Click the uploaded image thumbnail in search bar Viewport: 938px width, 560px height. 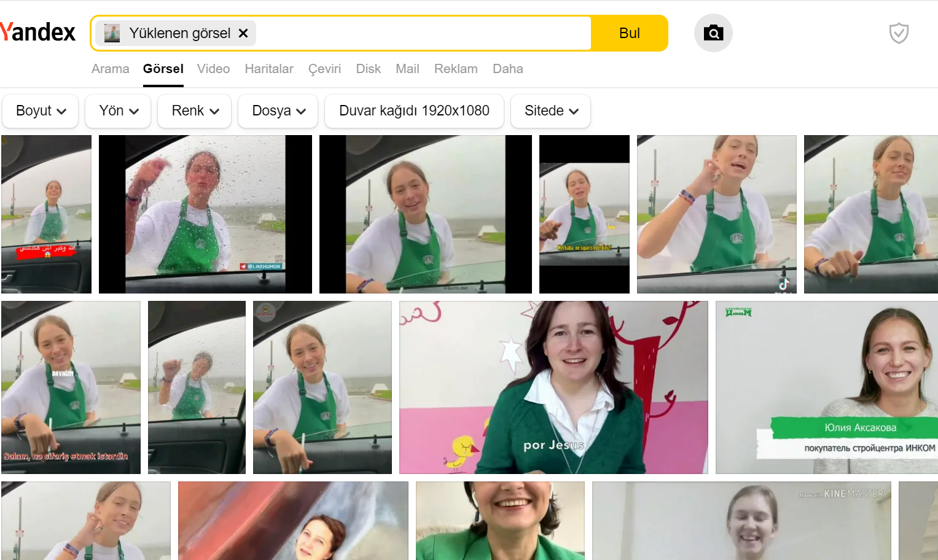112,33
